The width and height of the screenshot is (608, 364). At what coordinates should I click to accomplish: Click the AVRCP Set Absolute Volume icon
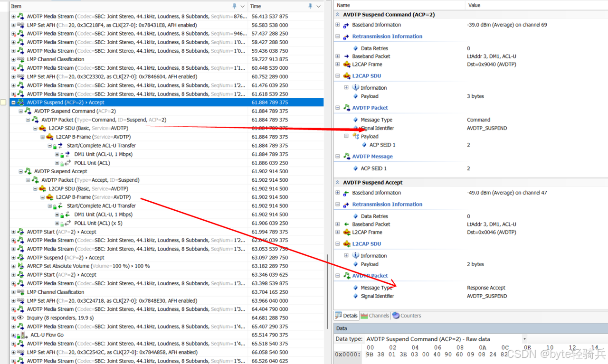tap(20, 266)
